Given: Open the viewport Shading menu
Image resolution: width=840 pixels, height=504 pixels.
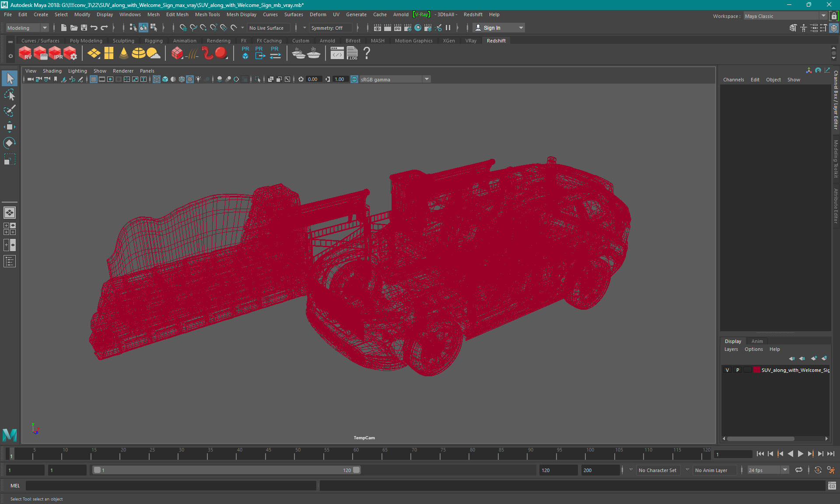Looking at the screenshot, I should pos(52,71).
